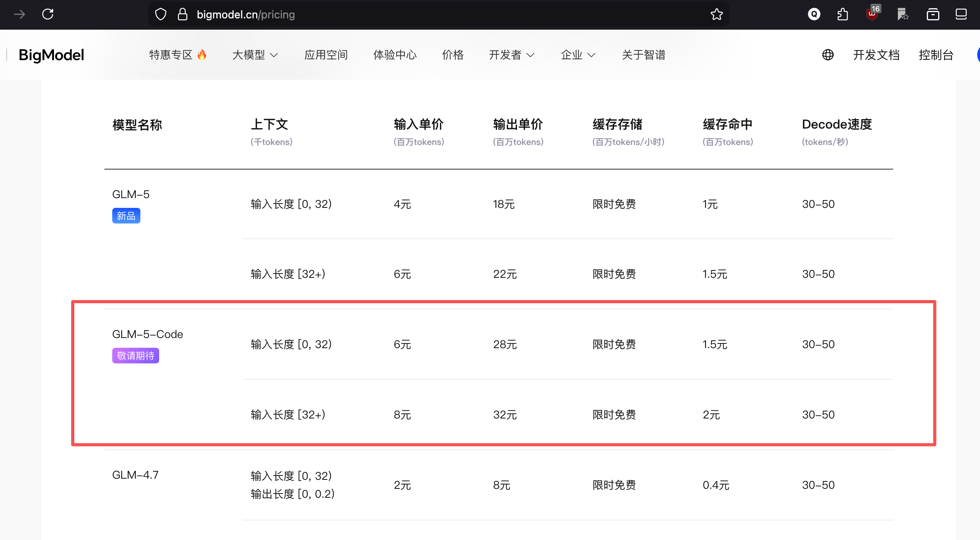Click the 上下文 column header

point(269,124)
